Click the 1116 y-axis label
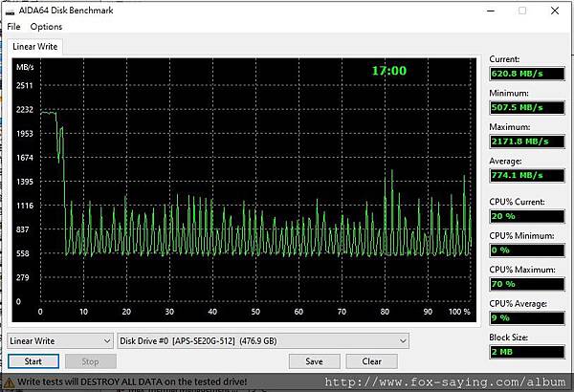Image resolution: width=574 pixels, height=392 pixels. [x=24, y=206]
